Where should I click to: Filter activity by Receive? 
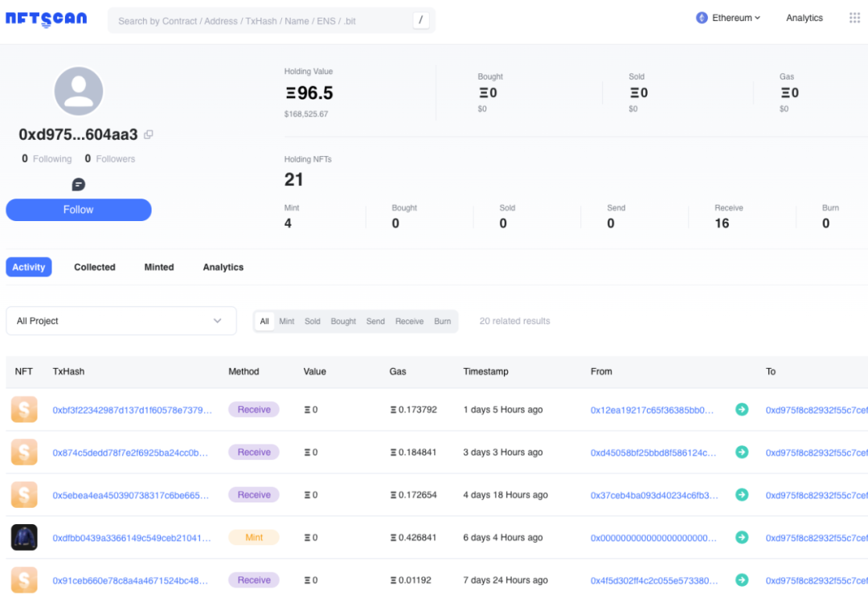click(409, 322)
